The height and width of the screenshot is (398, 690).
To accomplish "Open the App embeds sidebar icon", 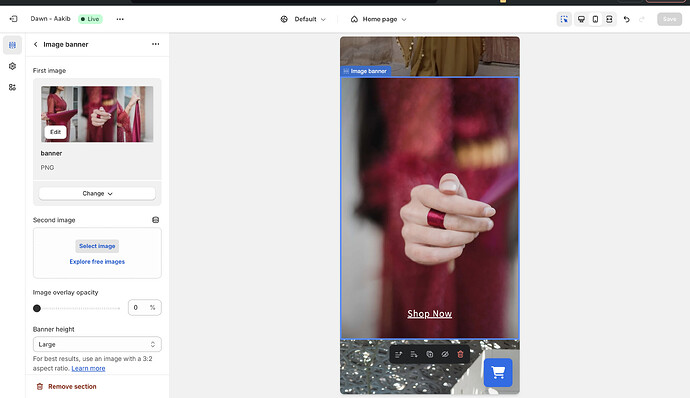I will pos(12,87).
